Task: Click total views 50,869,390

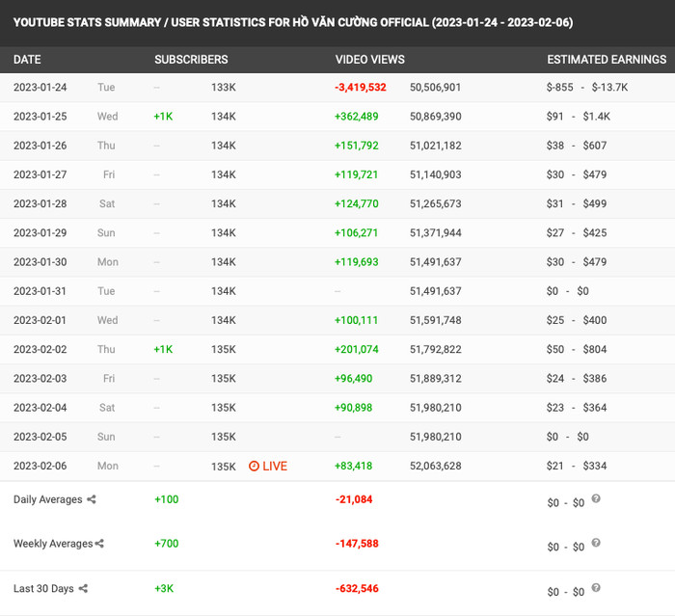Action: [435, 117]
